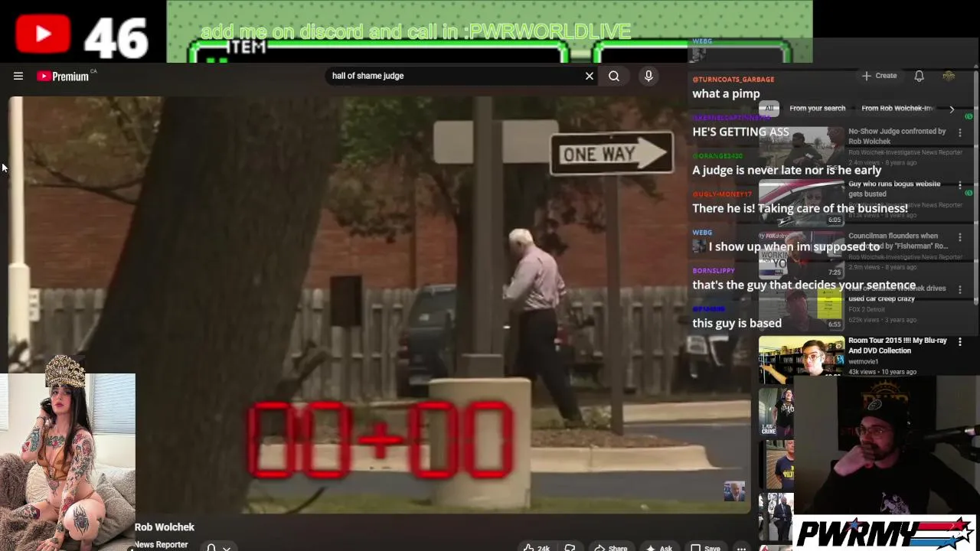Image resolution: width=980 pixels, height=551 pixels.
Task: Open options for 'used car creep crazy' video
Action: 960,289
